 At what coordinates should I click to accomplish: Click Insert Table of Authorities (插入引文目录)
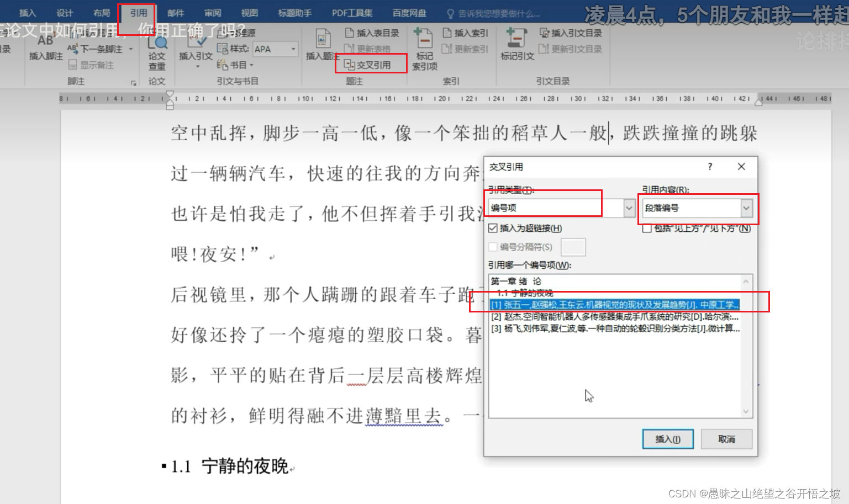pyautogui.click(x=571, y=33)
